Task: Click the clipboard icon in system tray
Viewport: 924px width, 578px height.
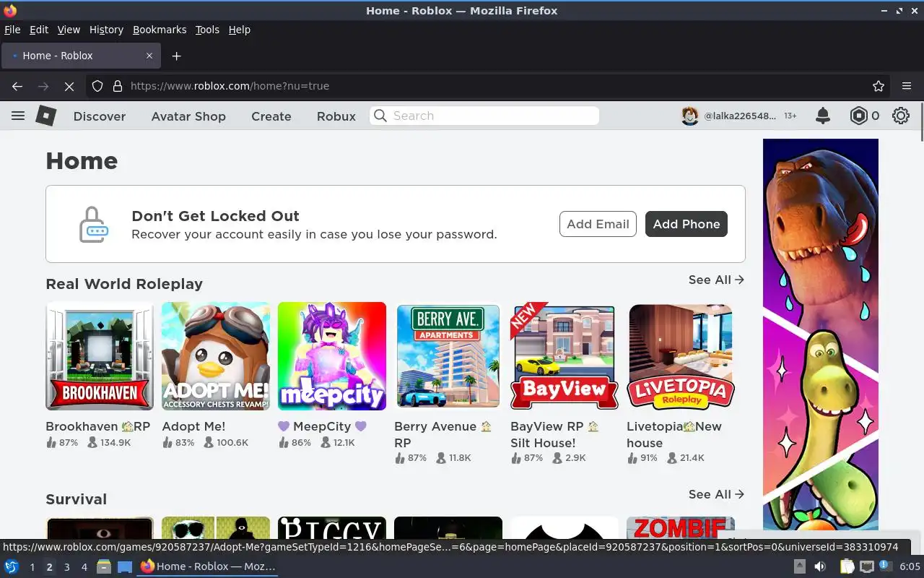Action: pos(847,566)
